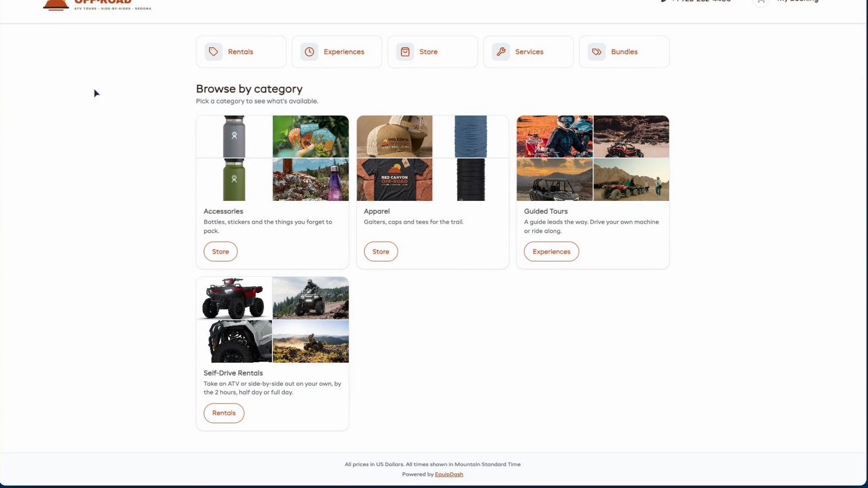This screenshot has width=868, height=488.
Task: Click the "All prices in US Dollars" footer note
Action: tap(432, 464)
